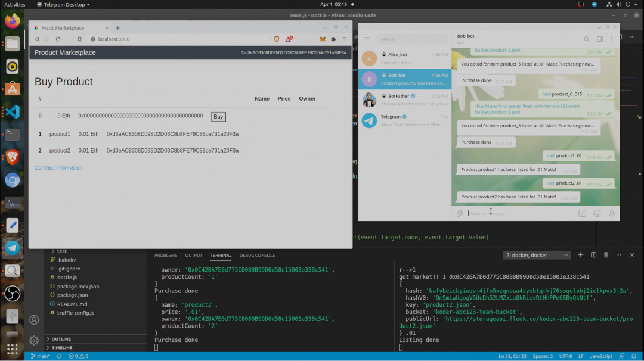Switch to PROBLEMS panel tab
This screenshot has height=361, width=644.
click(166, 255)
